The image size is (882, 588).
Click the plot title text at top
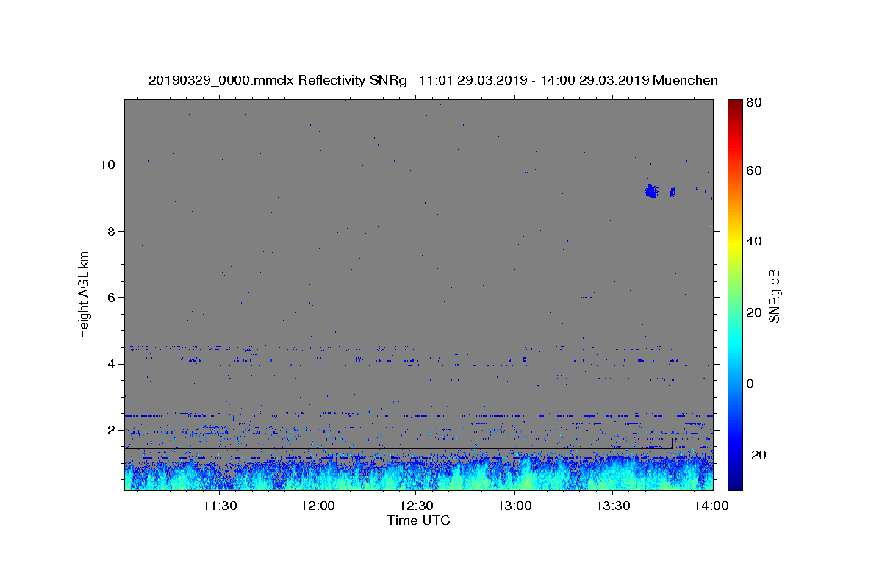433,80
